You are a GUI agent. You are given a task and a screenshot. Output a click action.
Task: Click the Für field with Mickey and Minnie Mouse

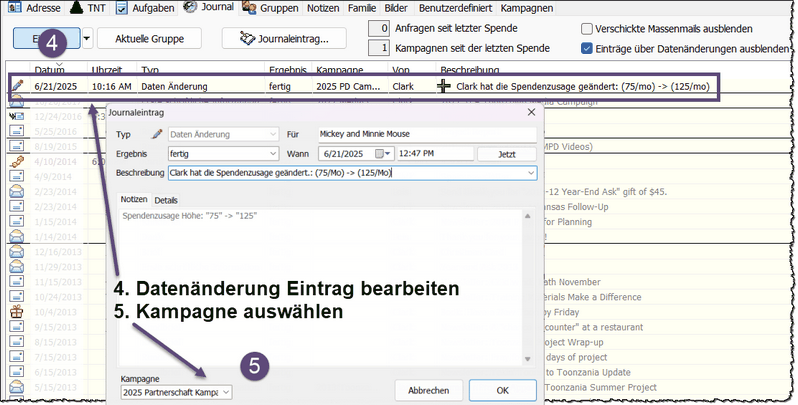pyautogui.click(x=427, y=134)
